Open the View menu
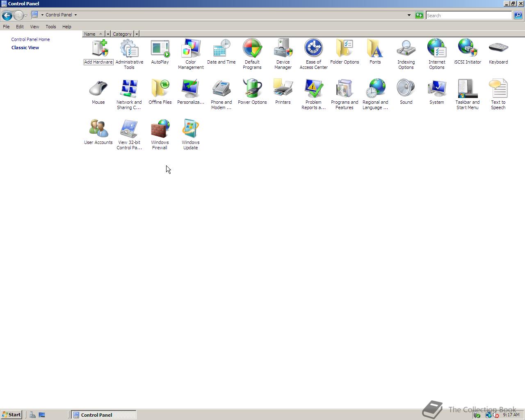This screenshot has width=525, height=420. click(x=34, y=27)
